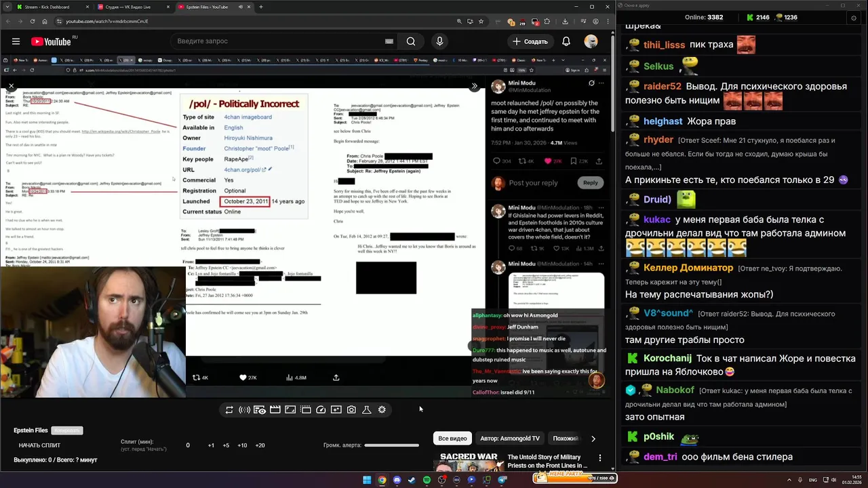Click the clapperboard icon in player toolbar
The image size is (868, 488).
[275, 410]
